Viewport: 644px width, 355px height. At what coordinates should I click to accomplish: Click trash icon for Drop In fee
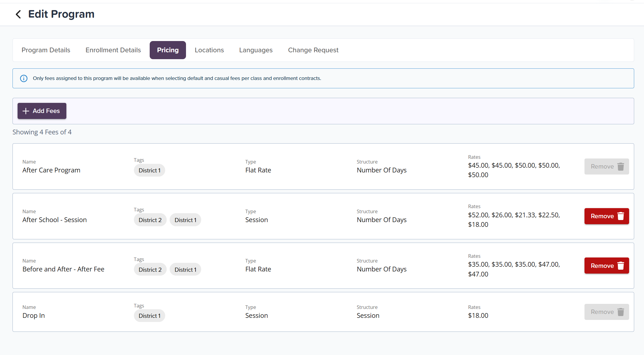coord(621,312)
